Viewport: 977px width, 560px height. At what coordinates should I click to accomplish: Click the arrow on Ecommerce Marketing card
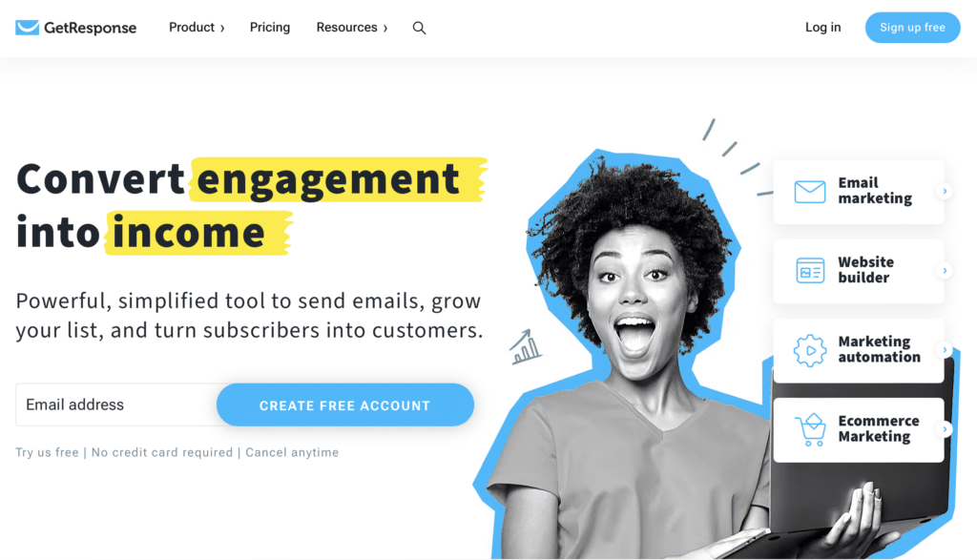pos(945,429)
